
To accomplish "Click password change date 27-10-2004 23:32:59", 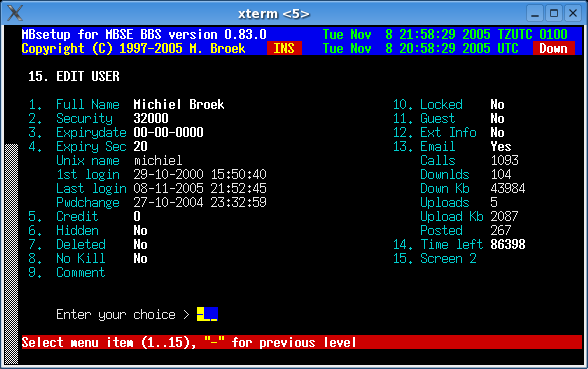I will (x=200, y=202).
